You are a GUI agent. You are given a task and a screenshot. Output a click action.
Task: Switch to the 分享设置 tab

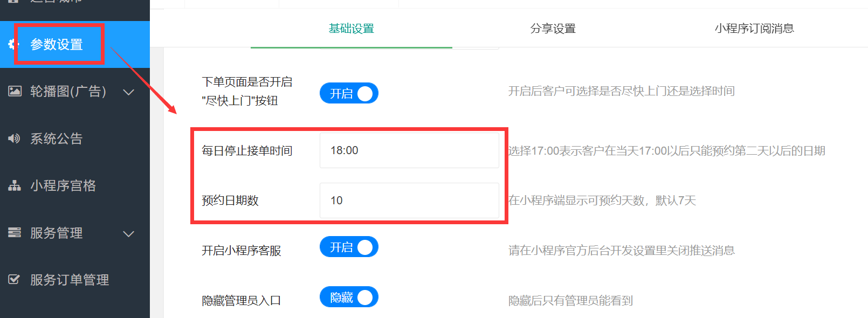coord(553,29)
